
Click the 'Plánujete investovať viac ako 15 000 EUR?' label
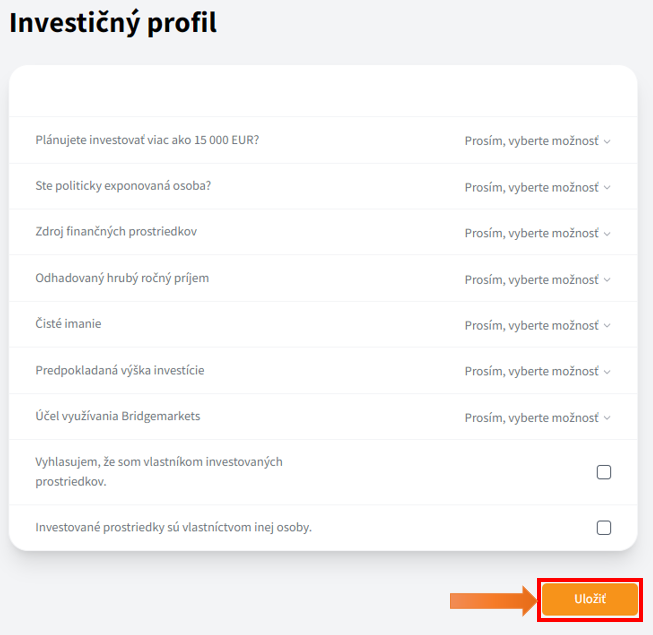147,140
